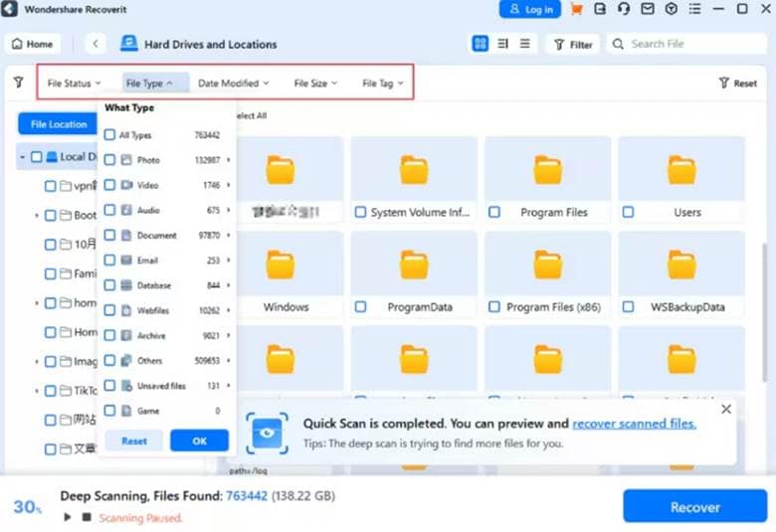Select the File Location tab
776x532 pixels.
(x=58, y=124)
